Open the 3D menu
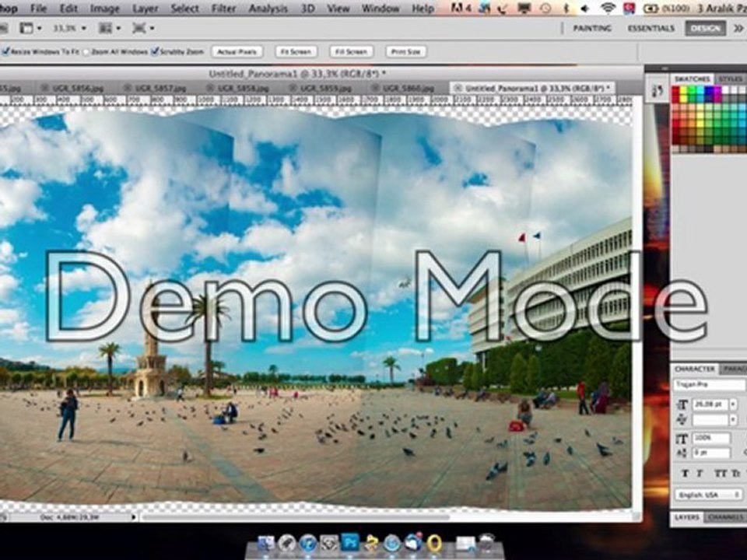 click(308, 9)
